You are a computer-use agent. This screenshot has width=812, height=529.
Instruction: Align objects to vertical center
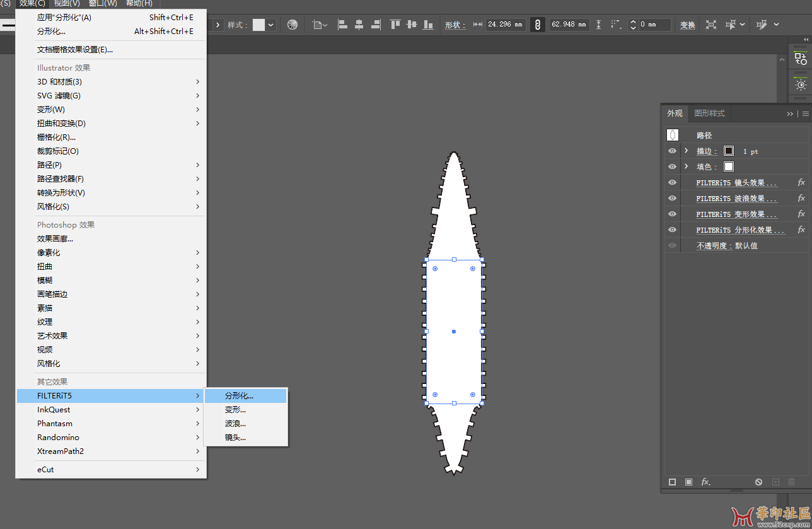tap(412, 25)
